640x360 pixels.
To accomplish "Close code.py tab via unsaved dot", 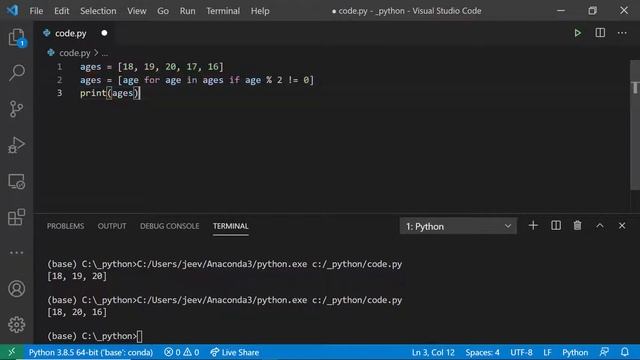I will click(104, 33).
